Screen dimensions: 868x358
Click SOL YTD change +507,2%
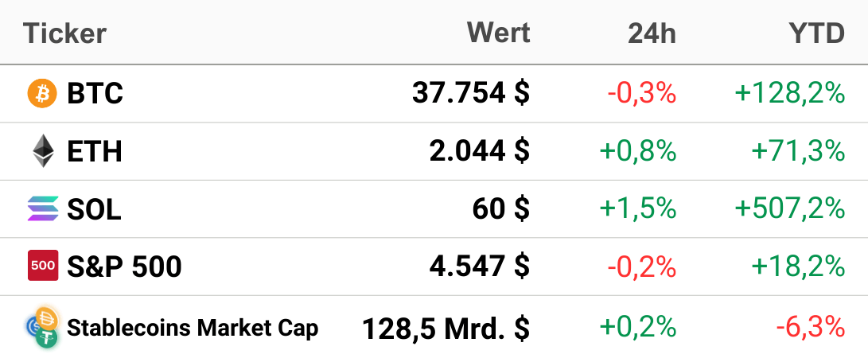[x=790, y=209]
